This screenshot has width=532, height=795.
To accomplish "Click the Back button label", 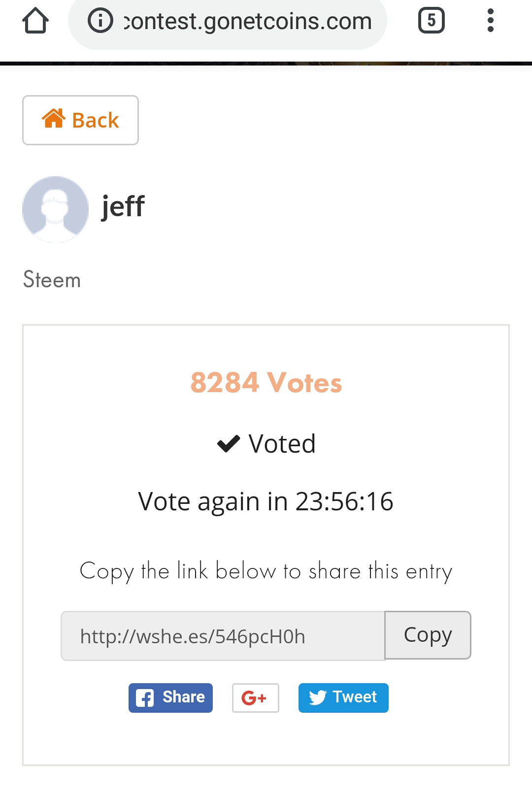I will 95,120.
